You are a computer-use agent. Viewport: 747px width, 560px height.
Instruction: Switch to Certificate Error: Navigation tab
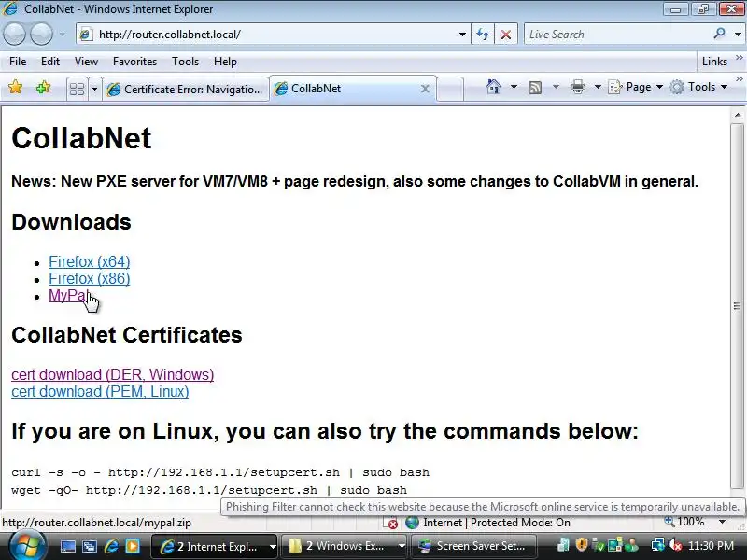(x=185, y=89)
